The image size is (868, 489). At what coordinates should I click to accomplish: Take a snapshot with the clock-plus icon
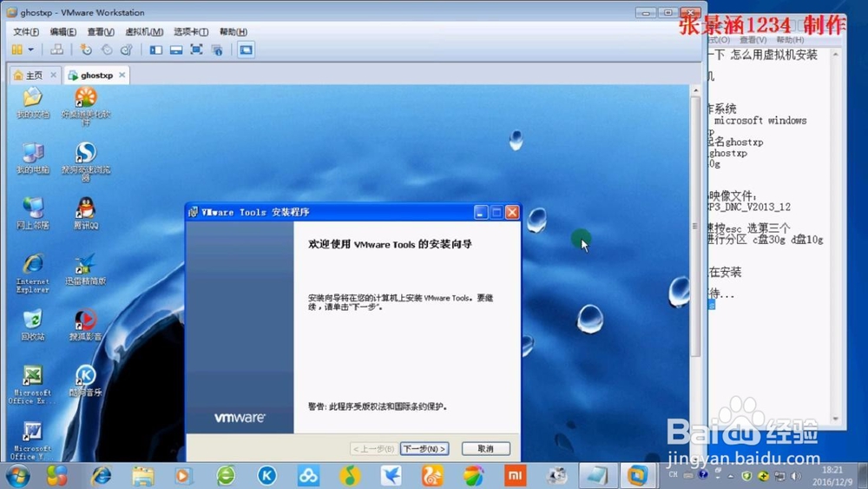86,50
